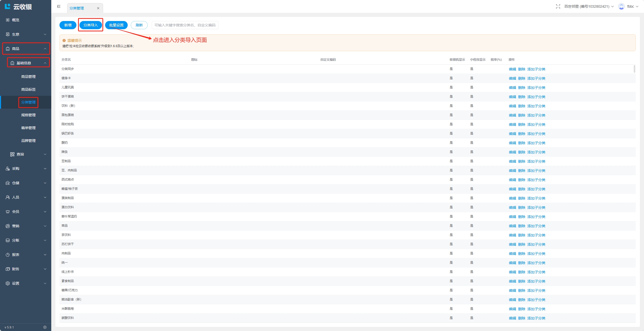Click the 刷新 refresh button

point(139,25)
